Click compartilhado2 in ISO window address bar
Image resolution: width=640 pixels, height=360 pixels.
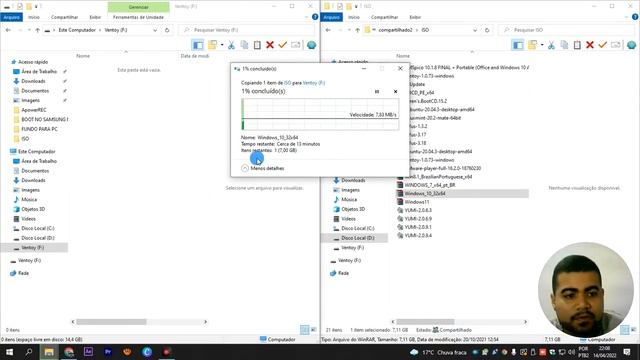pos(395,30)
